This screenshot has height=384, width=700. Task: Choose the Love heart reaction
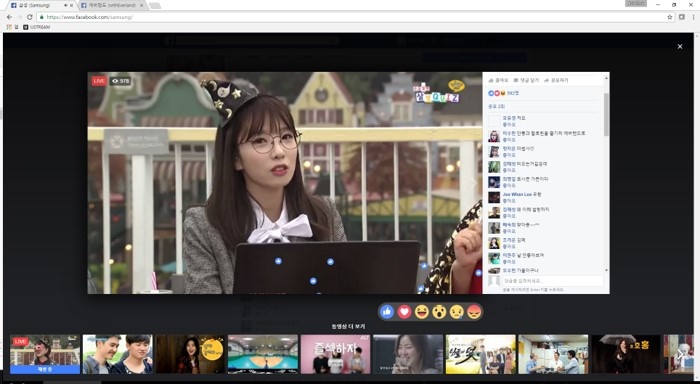[x=404, y=312]
